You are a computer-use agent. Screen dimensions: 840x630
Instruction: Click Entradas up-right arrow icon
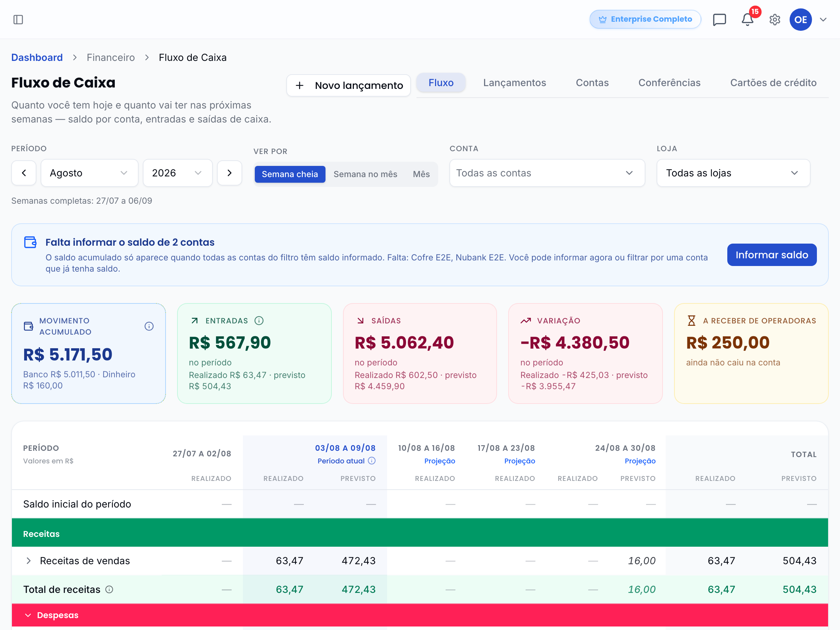pyautogui.click(x=195, y=321)
